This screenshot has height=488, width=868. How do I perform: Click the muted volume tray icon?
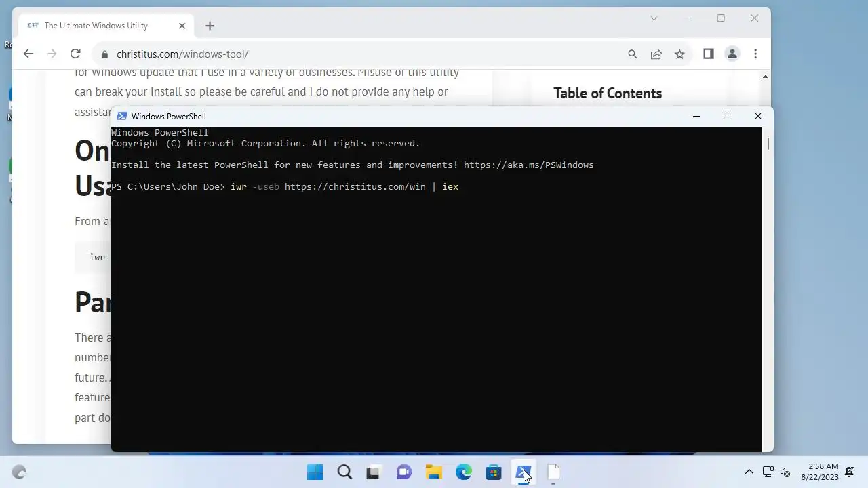[785, 472]
